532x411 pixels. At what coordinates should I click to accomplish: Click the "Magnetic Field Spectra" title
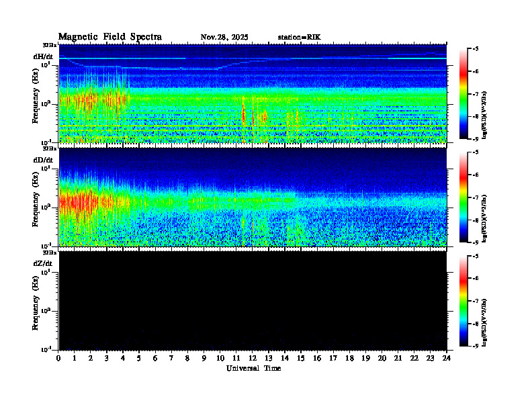click(x=109, y=37)
